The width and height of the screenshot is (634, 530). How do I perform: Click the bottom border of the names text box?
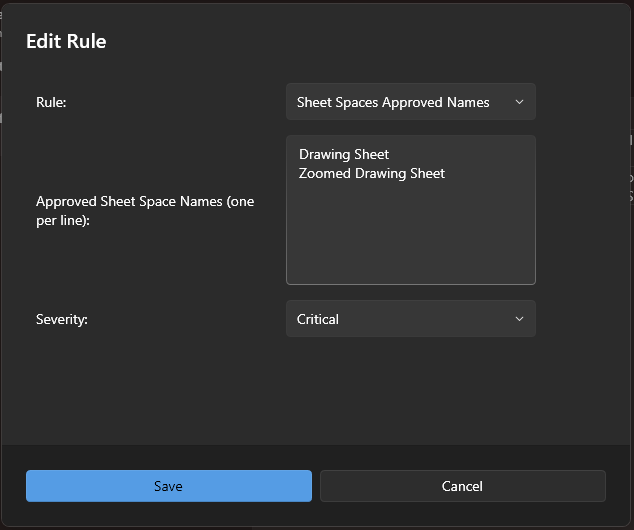pos(410,284)
